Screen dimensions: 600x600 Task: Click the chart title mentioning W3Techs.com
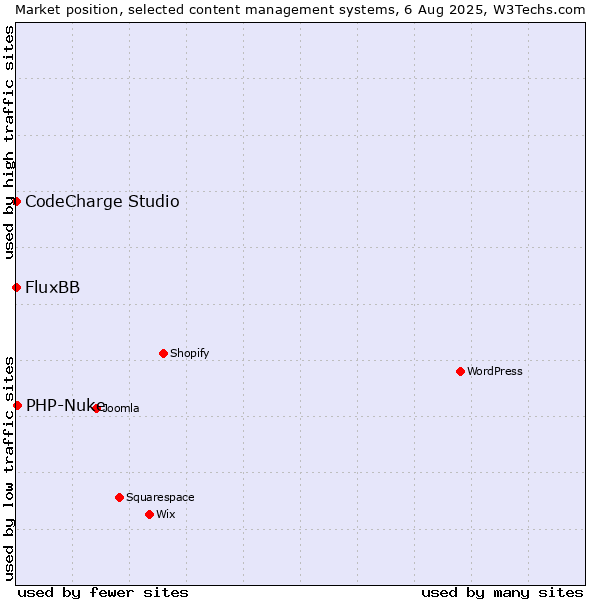(300, 10)
